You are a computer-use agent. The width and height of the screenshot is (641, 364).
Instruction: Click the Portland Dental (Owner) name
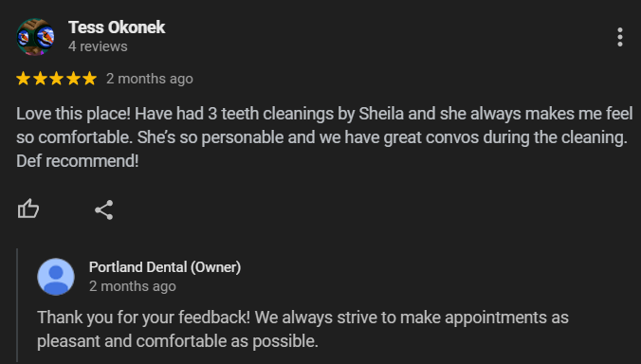(165, 267)
